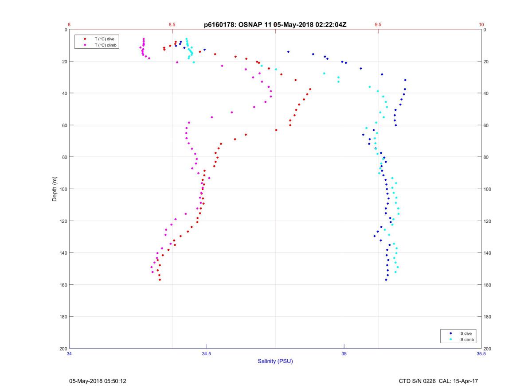The height and width of the screenshot is (392, 532).
Task: Select the 'Depth (m)' axis label
Action: click(x=55, y=189)
